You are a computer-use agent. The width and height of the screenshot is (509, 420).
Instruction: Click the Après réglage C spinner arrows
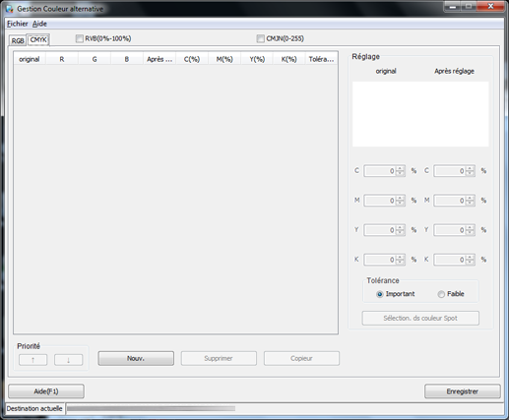470,171
